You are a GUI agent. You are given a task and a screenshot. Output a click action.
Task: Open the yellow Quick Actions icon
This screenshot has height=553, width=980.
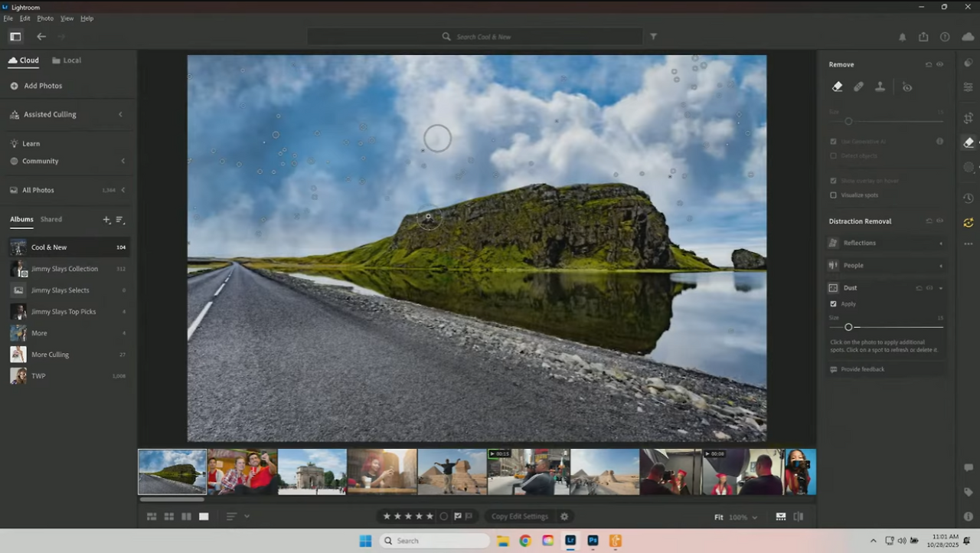pyautogui.click(x=969, y=222)
